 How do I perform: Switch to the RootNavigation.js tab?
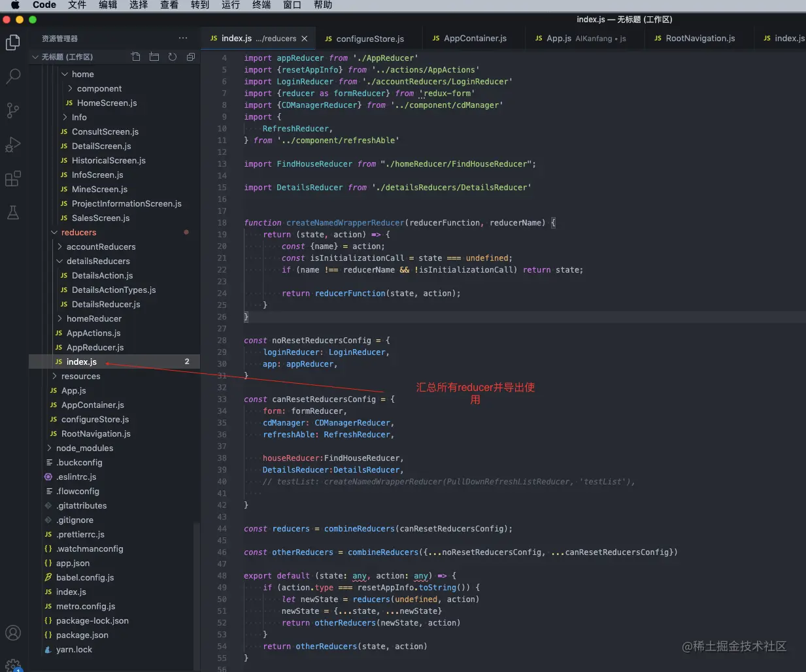(699, 39)
